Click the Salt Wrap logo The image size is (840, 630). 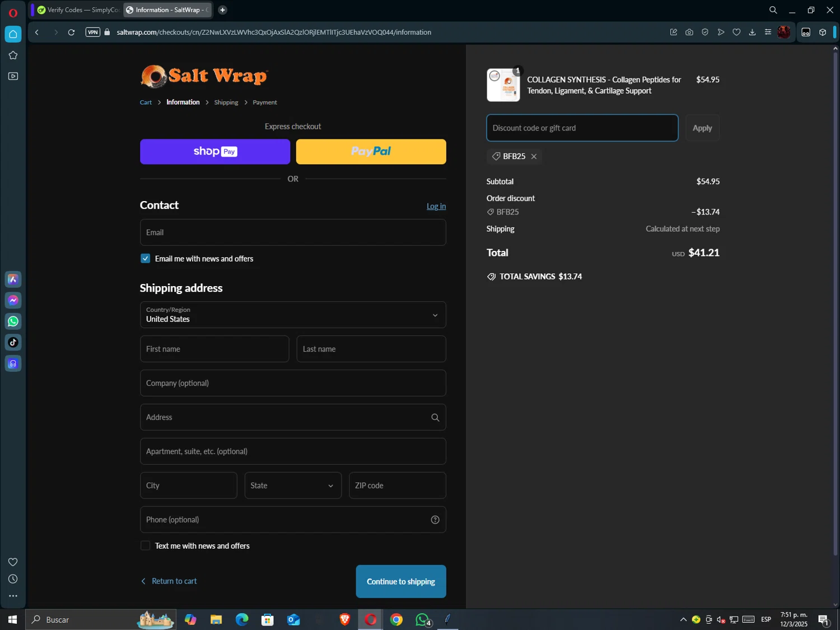click(x=204, y=77)
